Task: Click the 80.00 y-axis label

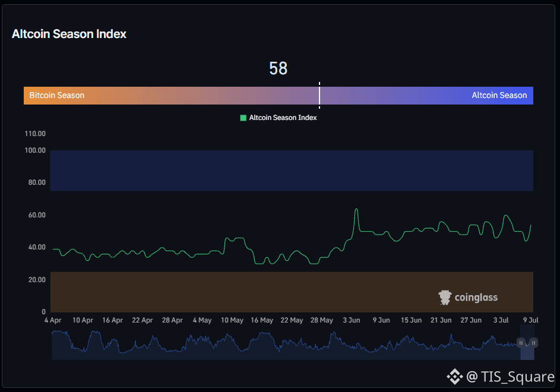Action: (37, 182)
